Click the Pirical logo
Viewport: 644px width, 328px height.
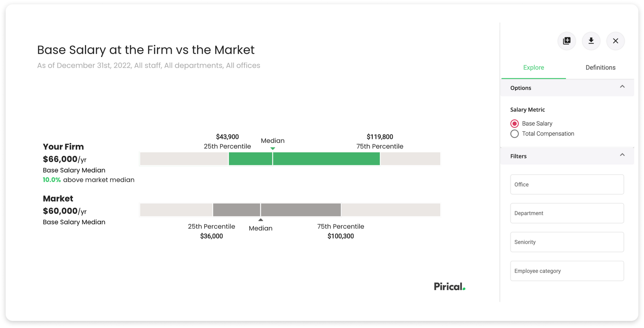[449, 286]
